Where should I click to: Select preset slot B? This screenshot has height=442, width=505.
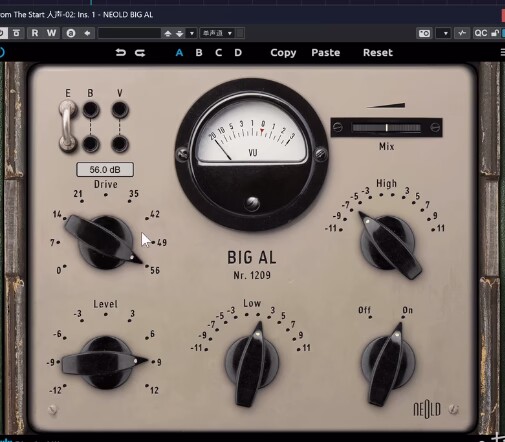point(199,53)
